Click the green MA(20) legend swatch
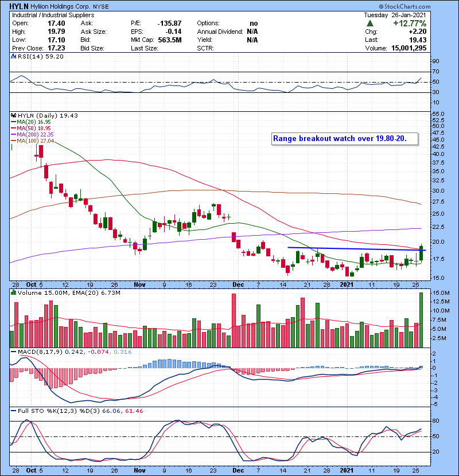This screenshot has width=459, height=476. [13, 122]
